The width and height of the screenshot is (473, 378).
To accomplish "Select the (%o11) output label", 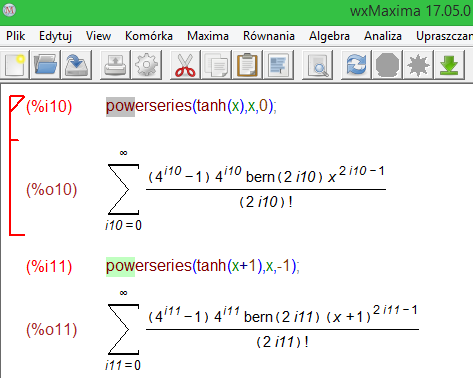I will [52, 329].
